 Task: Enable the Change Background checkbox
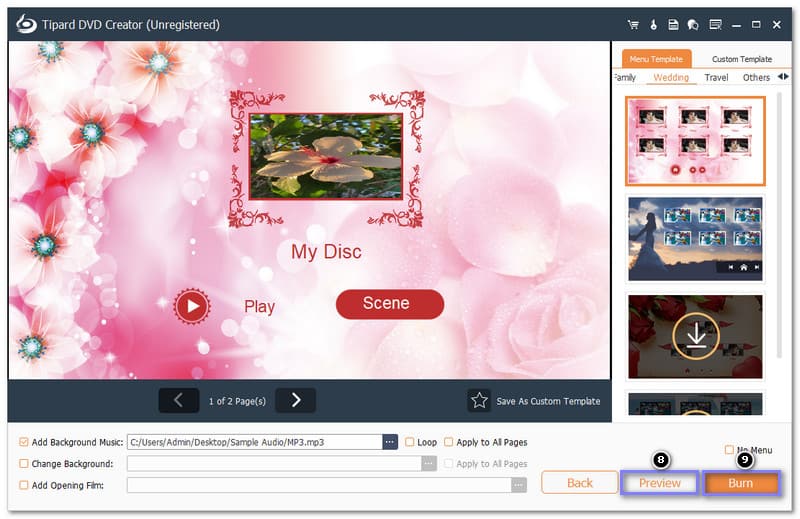(23, 463)
